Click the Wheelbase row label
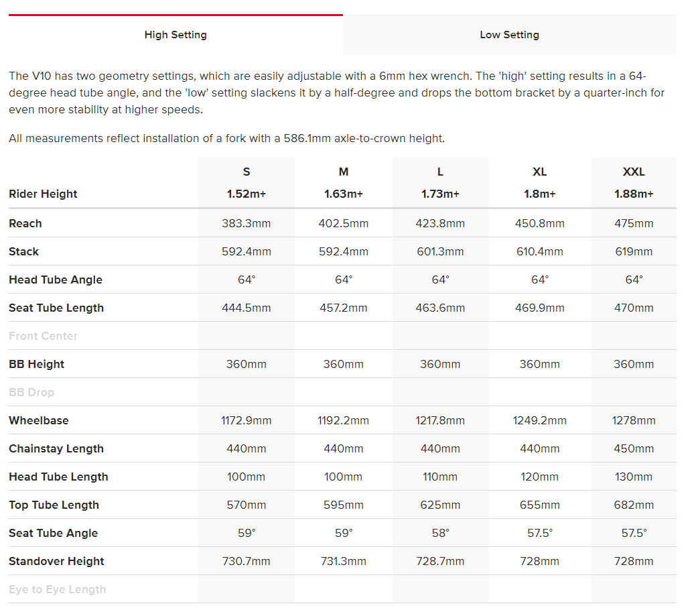688x616 pixels. (39, 420)
